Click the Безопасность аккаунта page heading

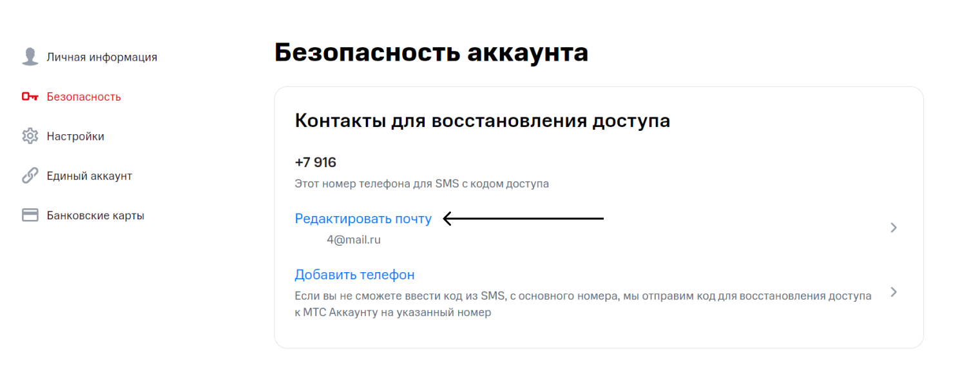(x=431, y=53)
